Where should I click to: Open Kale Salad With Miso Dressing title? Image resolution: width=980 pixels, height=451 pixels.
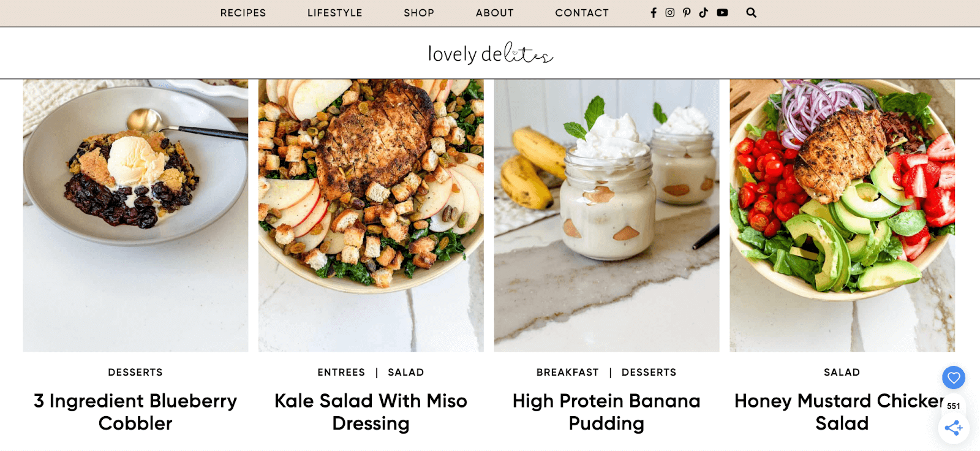[371, 412]
